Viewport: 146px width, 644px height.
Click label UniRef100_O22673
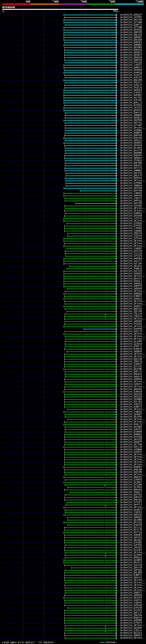point(131,75)
